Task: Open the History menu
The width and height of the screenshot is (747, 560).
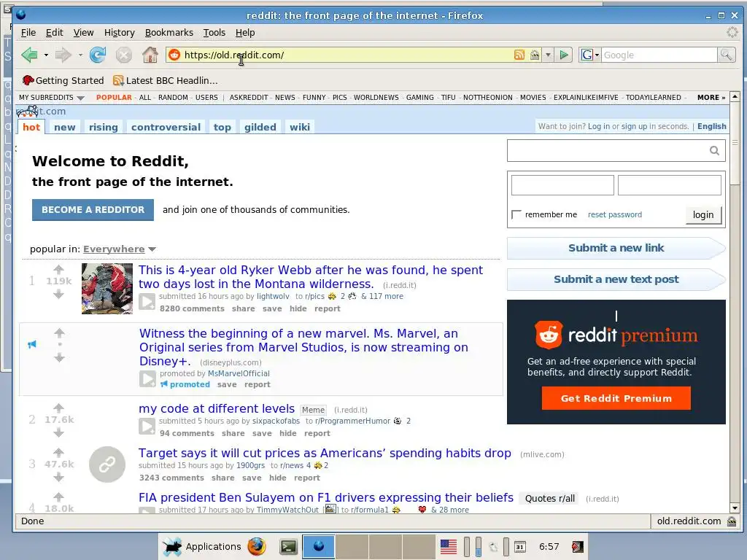Action: tap(120, 32)
